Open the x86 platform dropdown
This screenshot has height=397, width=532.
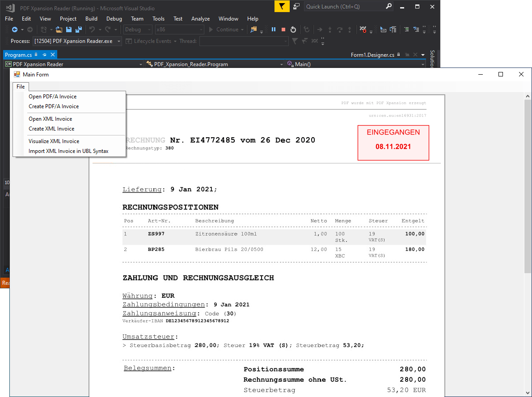coord(179,29)
